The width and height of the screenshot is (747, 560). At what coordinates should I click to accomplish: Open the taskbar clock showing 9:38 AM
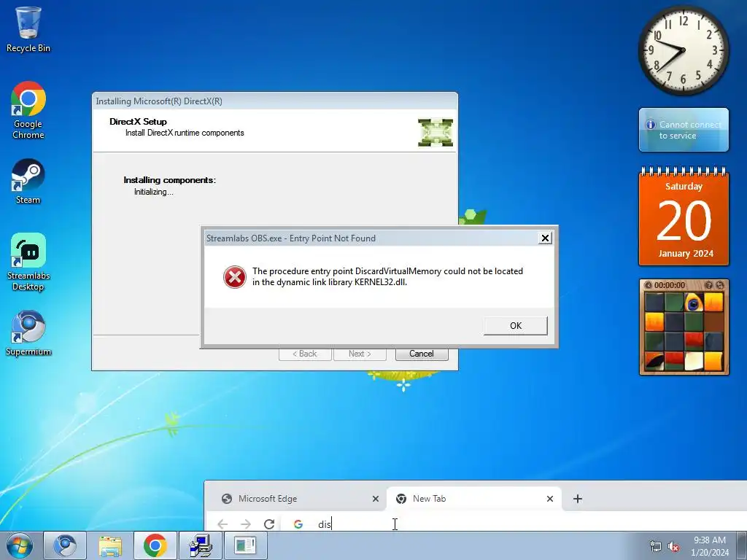[x=710, y=546]
